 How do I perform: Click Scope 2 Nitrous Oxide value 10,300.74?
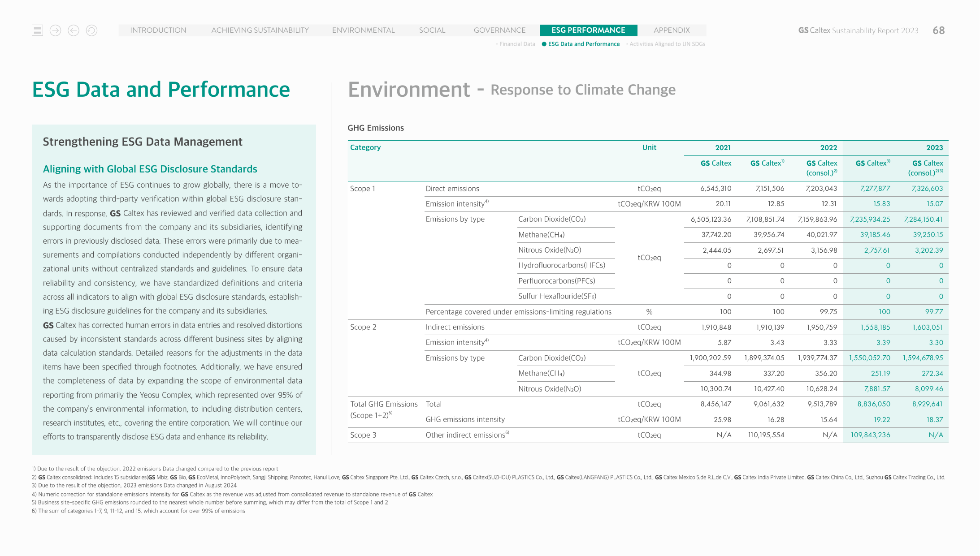716,389
